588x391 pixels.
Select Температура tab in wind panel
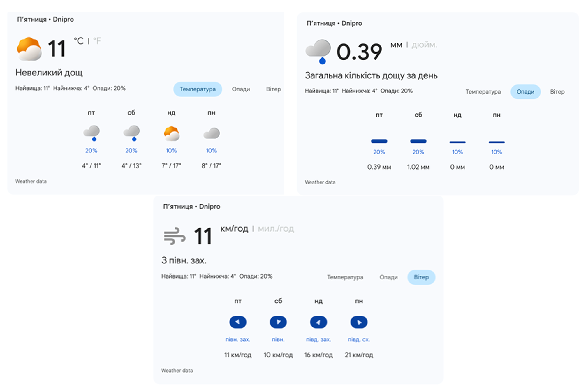coord(345,277)
